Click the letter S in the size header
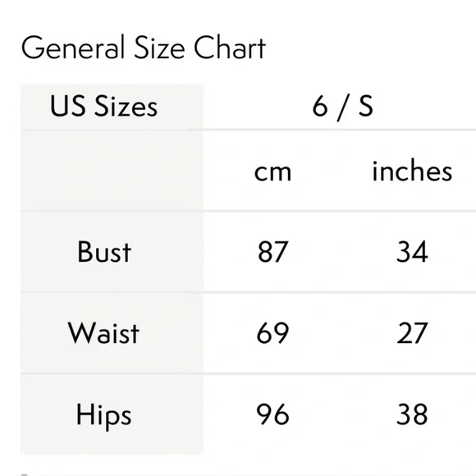Screen dimensions: 476x476 click(365, 106)
